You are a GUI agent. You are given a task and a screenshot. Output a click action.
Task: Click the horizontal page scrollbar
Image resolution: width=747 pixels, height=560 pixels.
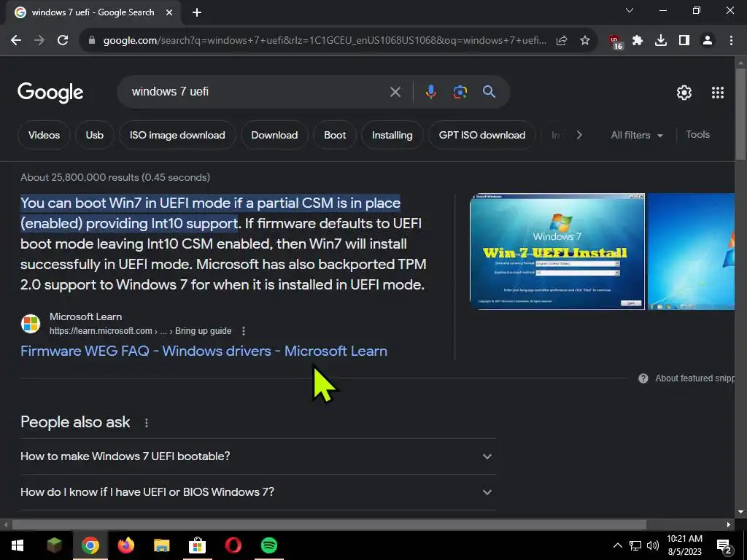pyautogui.click(x=329, y=525)
